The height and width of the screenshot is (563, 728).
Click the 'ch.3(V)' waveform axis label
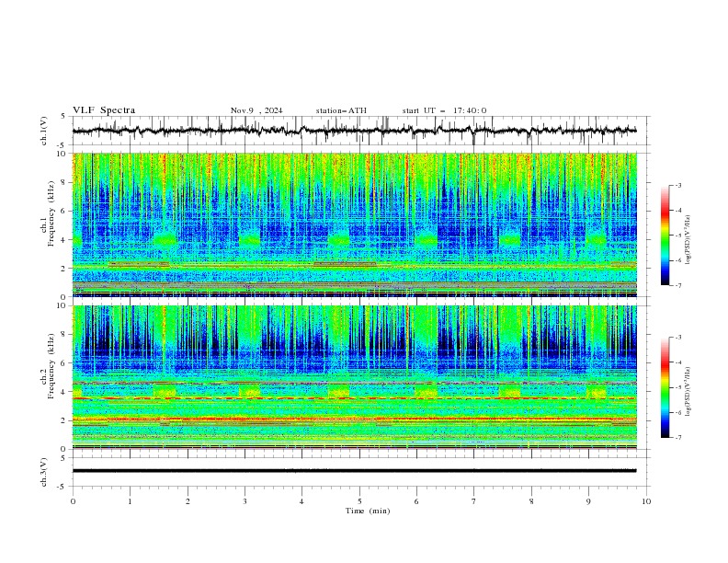(x=44, y=472)
